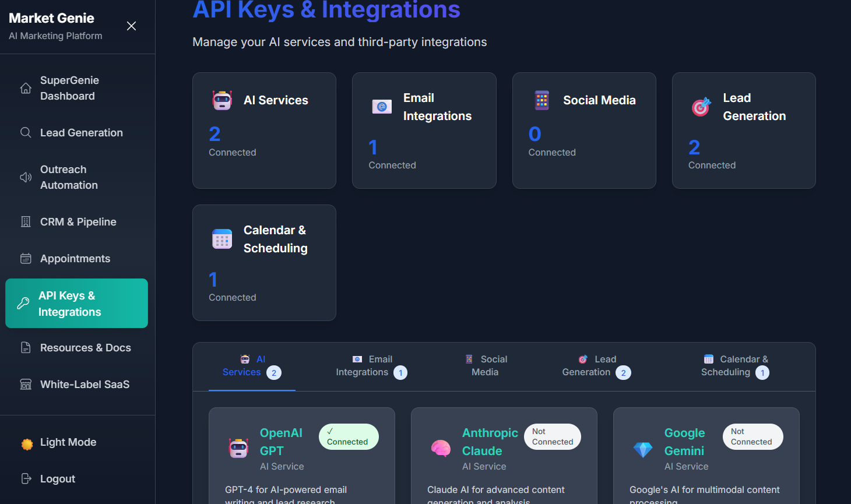Close the sidebar with the X button
Viewport: 851px width, 504px height.
[131, 26]
